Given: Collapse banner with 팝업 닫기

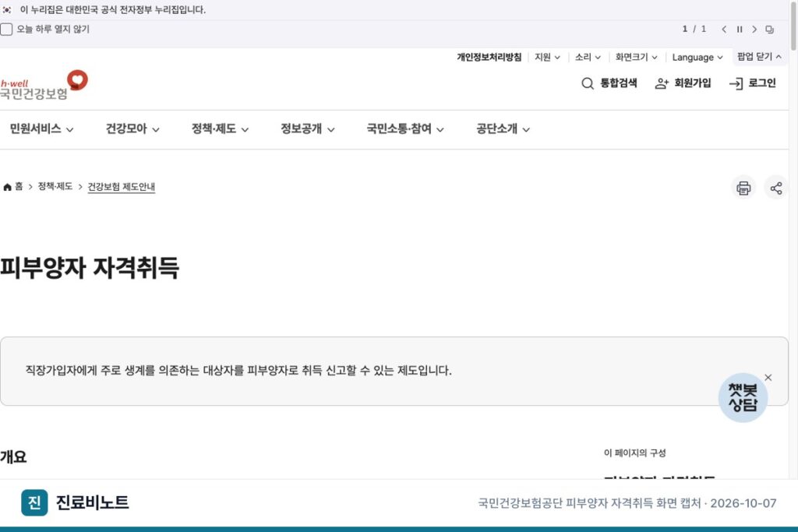Looking at the screenshot, I should coord(759,56).
